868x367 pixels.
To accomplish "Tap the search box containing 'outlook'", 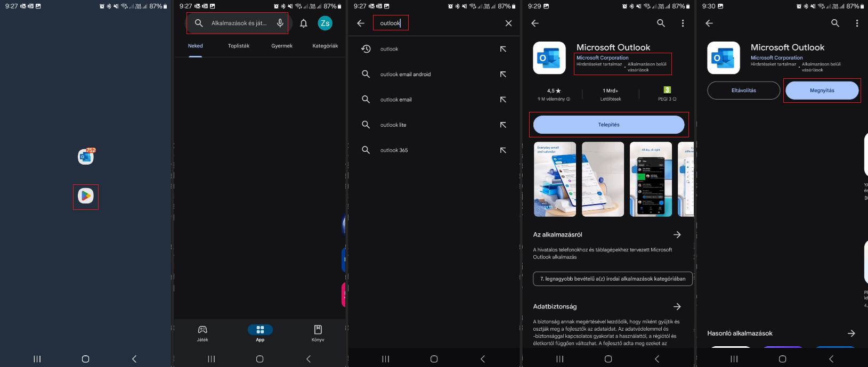I will 391,23.
